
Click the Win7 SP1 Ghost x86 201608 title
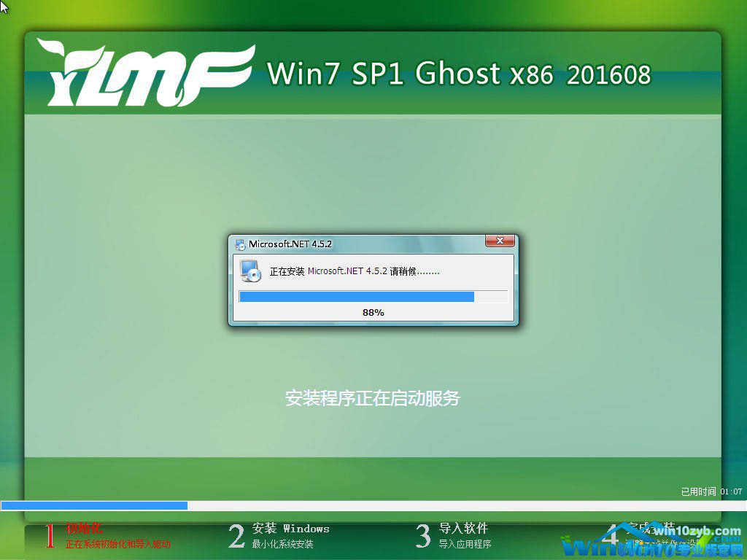[x=459, y=74]
